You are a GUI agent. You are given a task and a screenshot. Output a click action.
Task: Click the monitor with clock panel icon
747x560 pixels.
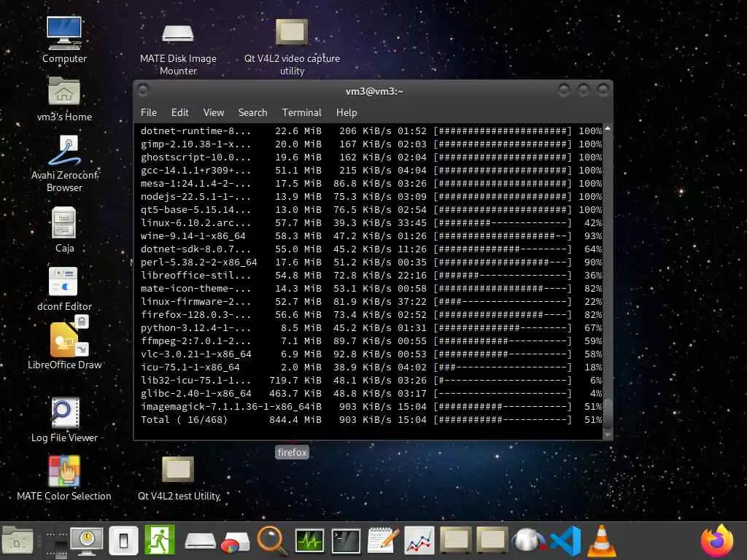tap(86, 541)
